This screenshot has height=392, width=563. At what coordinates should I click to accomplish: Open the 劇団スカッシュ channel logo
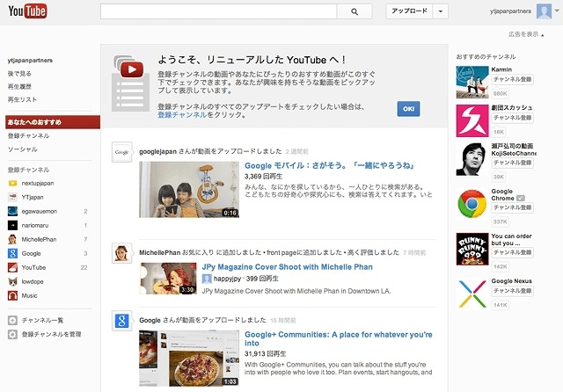pos(472,121)
